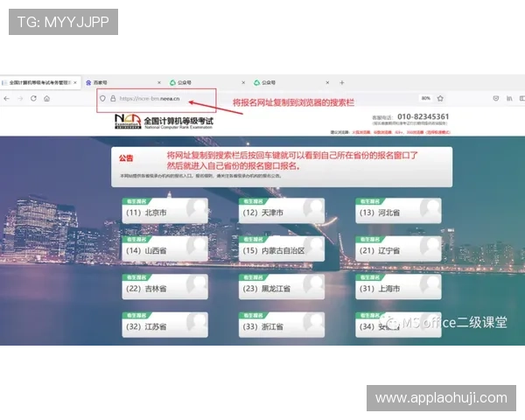This screenshot has height=420, width=525.
Task: Click the 考生报名 tag on 天津市 card
Action: [x=254, y=201]
